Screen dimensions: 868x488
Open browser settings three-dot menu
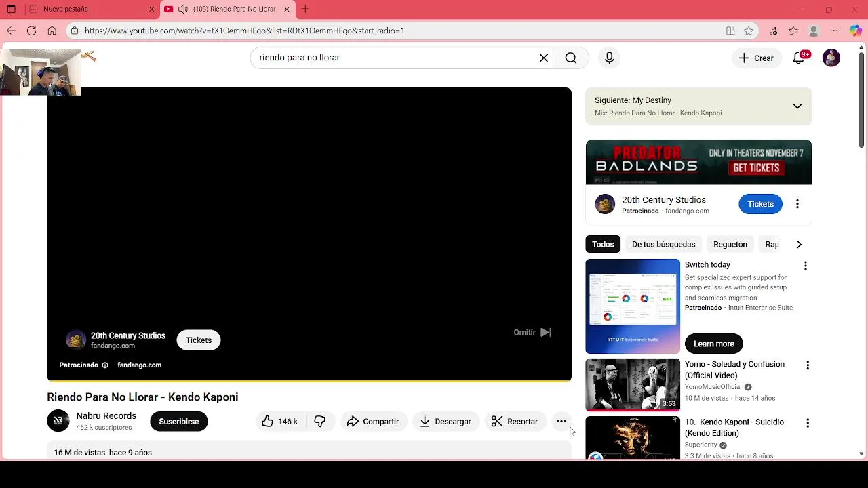[834, 30]
